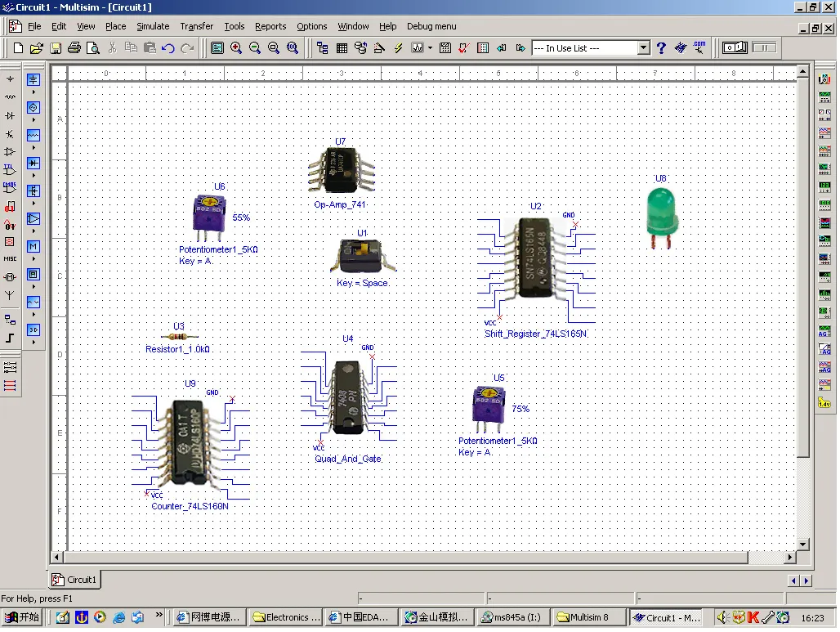Open the Basic resistor component group

click(x=10, y=97)
